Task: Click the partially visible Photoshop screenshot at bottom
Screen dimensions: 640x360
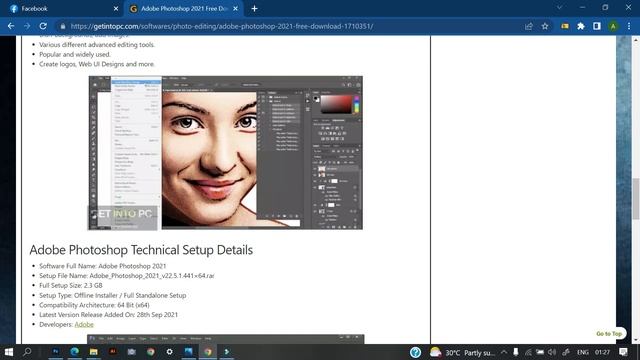Action: pyautogui.click(x=225, y=339)
